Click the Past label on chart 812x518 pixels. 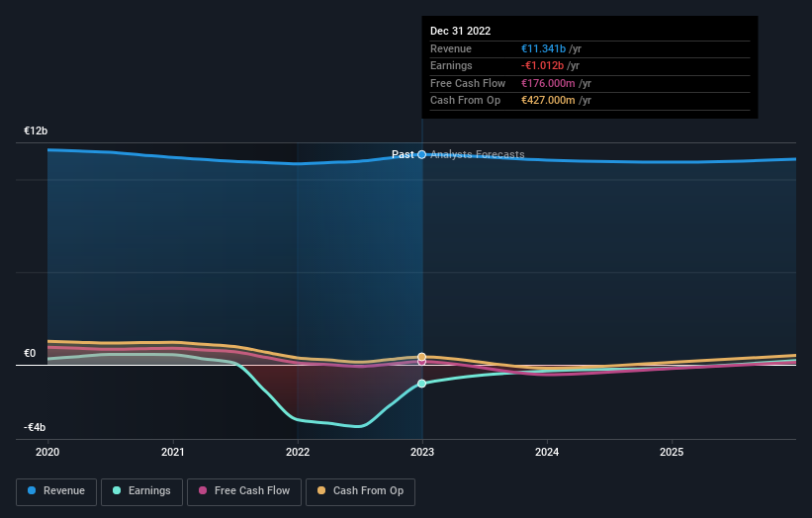click(403, 155)
